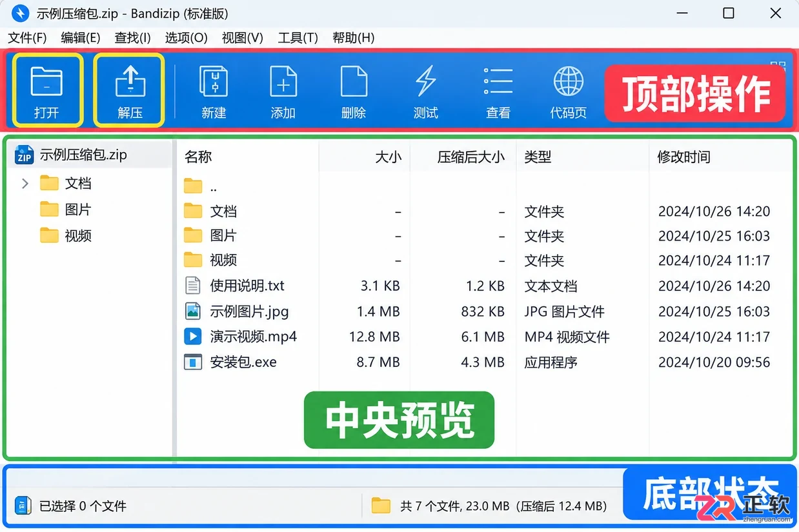
Task: Click the 文档 folder icon in file list
Action: pos(193,211)
